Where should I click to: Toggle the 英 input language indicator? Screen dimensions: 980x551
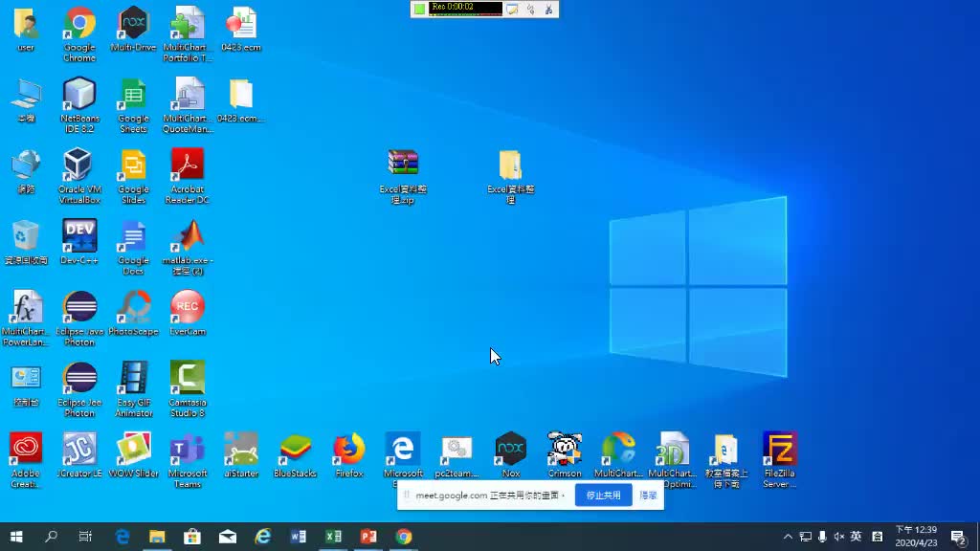click(x=857, y=537)
